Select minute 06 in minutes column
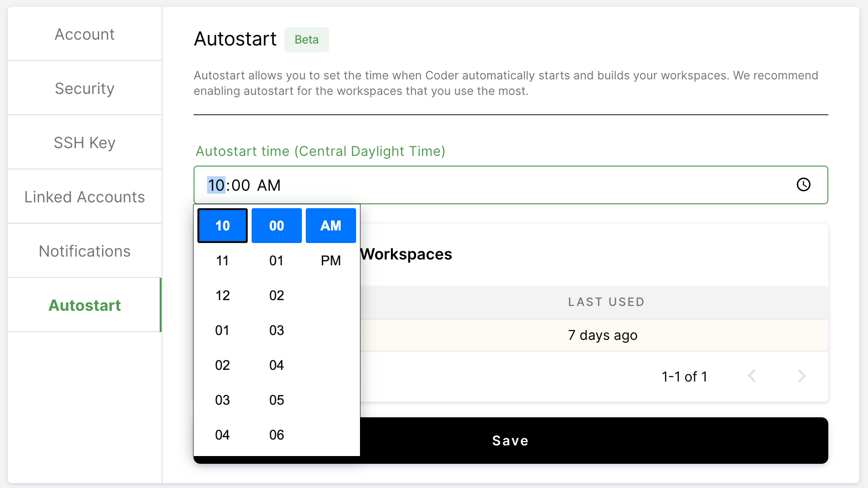Screen dimensions: 868x488 pos(277,435)
